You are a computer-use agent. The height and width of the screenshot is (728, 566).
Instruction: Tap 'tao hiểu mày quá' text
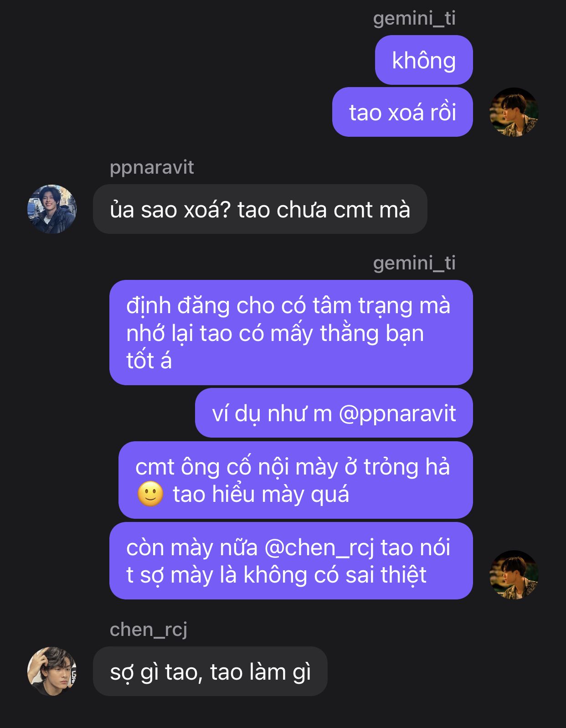coord(261,494)
